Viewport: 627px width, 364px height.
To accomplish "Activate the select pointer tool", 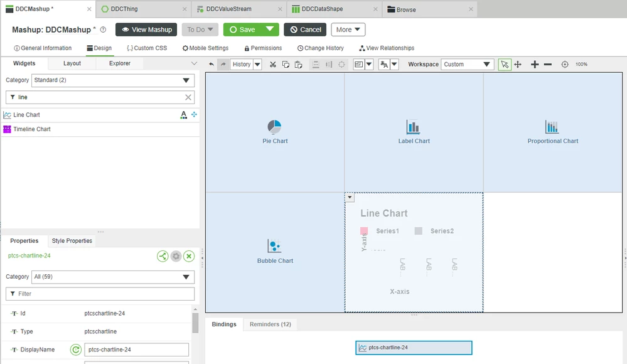I will pos(505,64).
